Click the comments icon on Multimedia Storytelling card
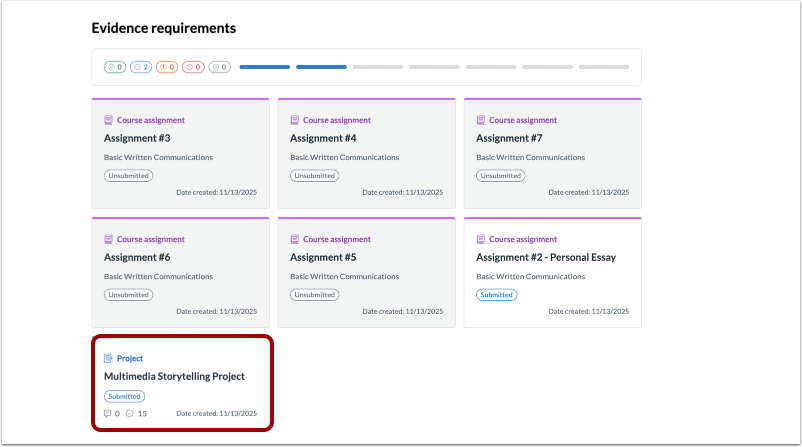Image resolution: width=802 pixels, height=447 pixels. coord(107,413)
